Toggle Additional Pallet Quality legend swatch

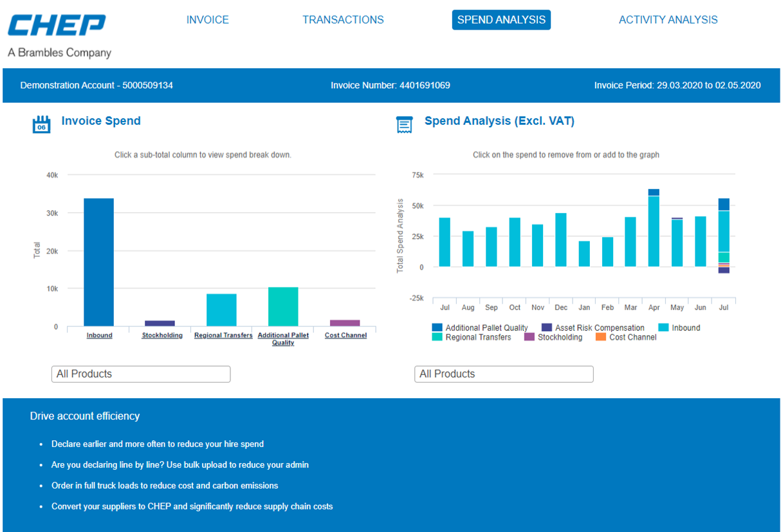[437, 327]
